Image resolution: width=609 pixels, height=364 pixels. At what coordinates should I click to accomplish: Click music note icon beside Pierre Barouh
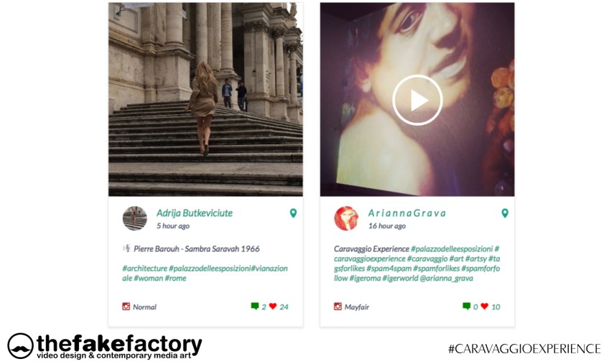126,248
